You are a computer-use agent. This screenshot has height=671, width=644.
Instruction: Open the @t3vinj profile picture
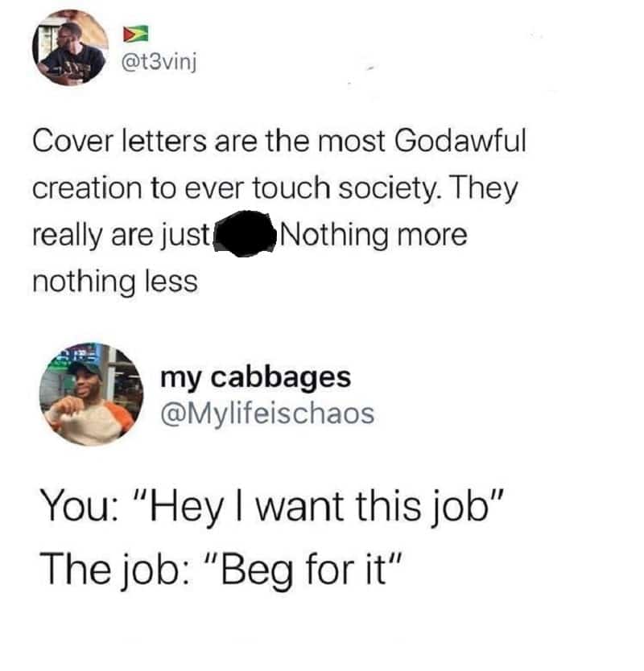70,48
